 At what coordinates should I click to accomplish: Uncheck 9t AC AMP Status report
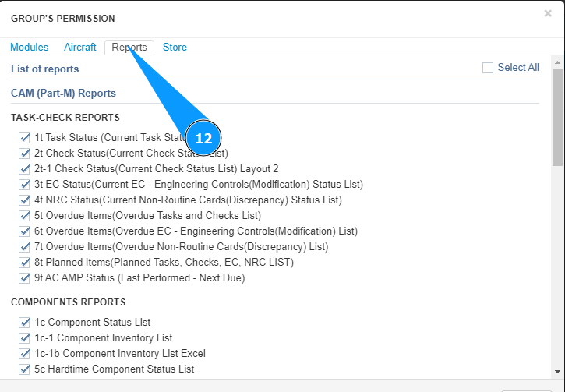(25, 278)
